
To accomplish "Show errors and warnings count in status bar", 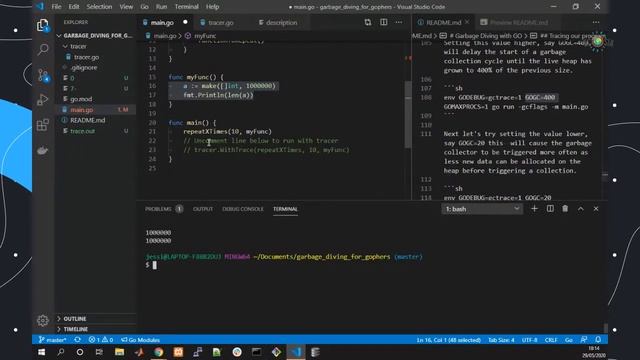I will click(x=101, y=340).
